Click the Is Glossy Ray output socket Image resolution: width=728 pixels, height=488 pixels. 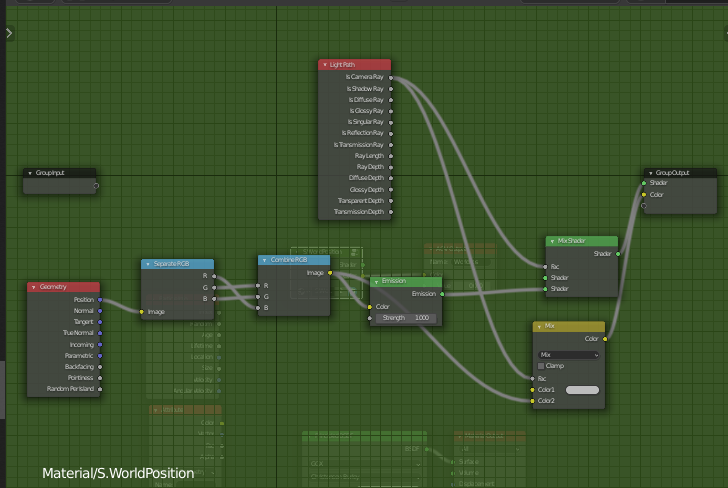(x=391, y=111)
